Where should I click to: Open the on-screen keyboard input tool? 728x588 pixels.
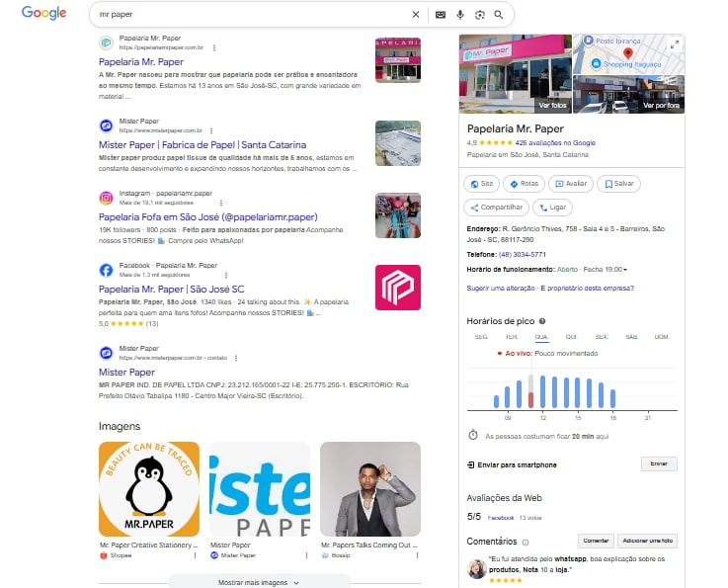(x=441, y=15)
